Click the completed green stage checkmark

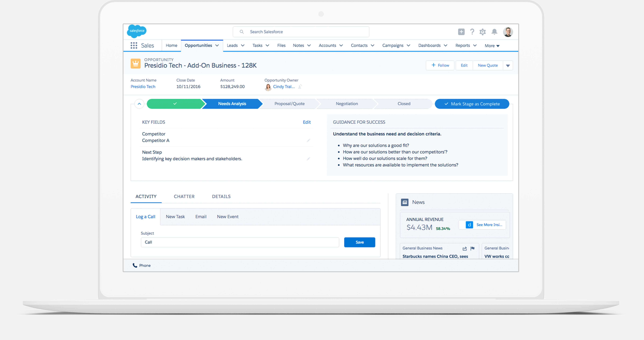point(175,104)
